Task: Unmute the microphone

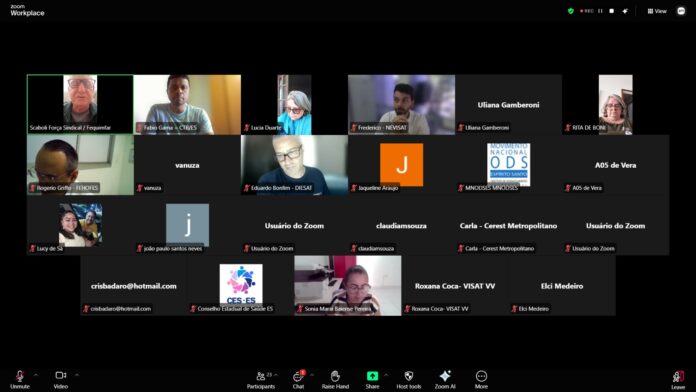Action: (20, 380)
